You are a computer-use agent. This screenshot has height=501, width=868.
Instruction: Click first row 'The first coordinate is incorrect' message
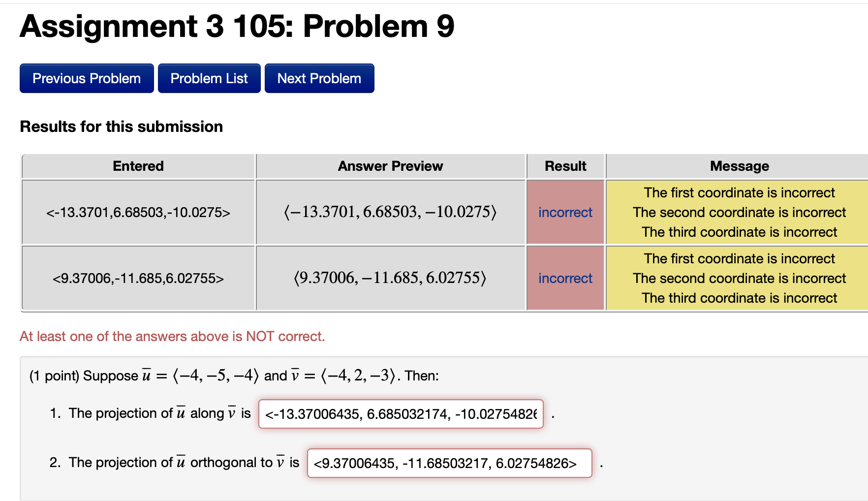[x=739, y=192]
